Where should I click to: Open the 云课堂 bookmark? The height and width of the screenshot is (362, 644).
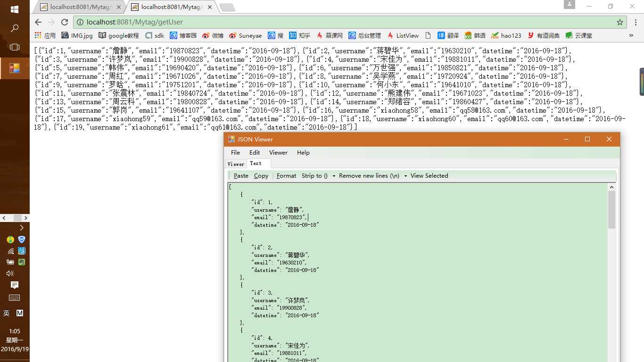[x=578, y=35]
